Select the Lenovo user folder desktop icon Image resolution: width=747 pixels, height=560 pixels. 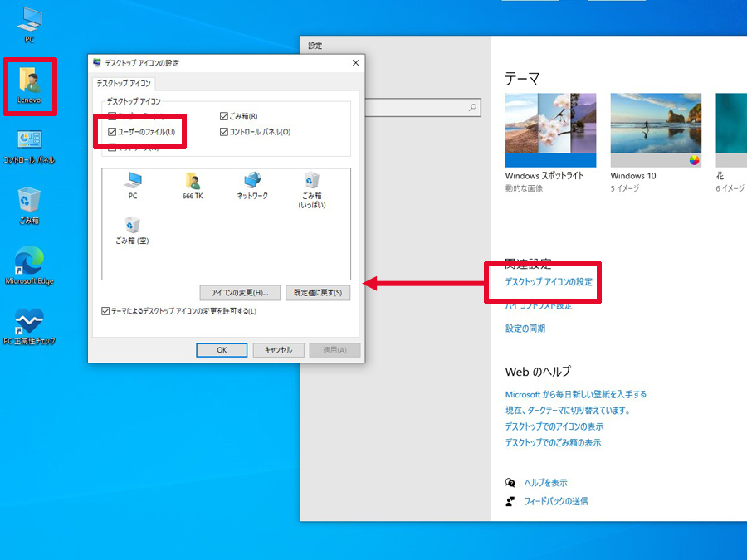(x=29, y=85)
